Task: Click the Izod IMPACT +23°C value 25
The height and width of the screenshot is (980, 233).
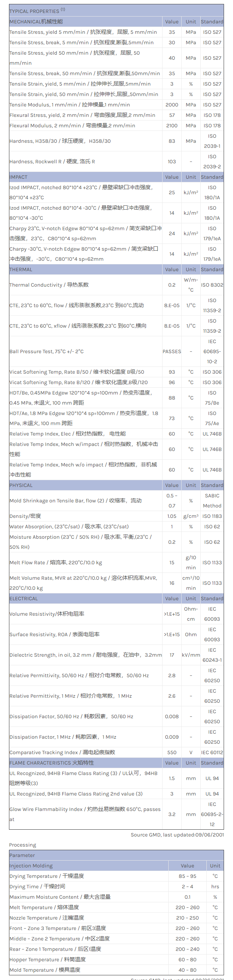Action: 172,192
